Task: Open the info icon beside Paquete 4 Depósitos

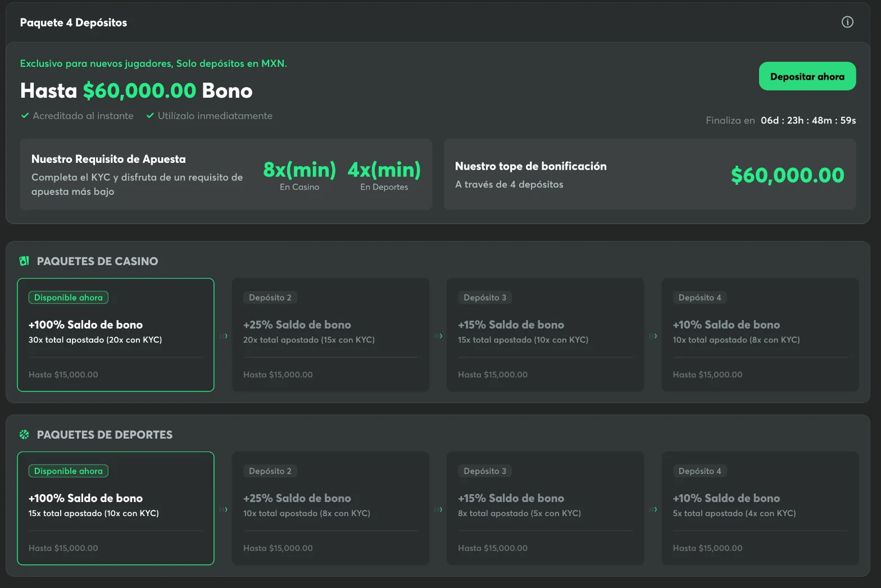Action: pyautogui.click(x=847, y=22)
